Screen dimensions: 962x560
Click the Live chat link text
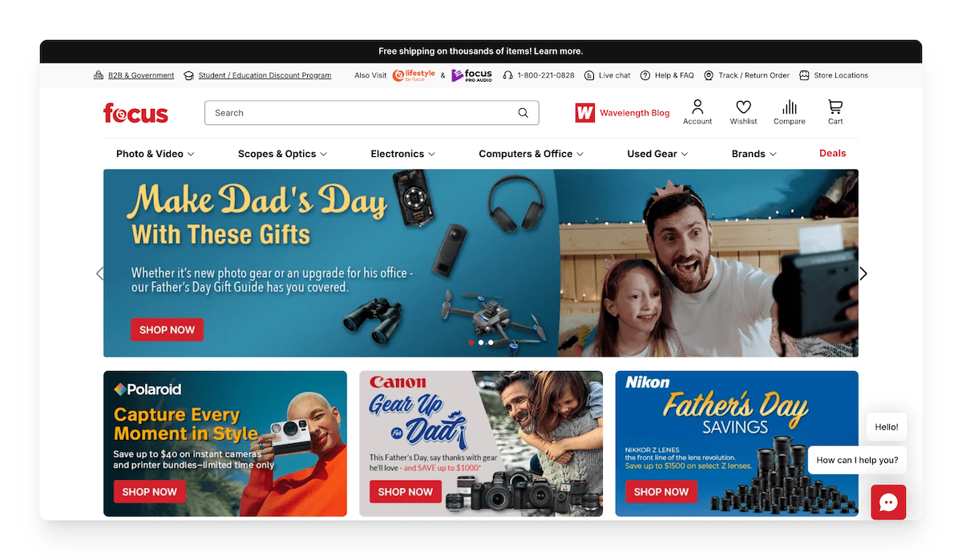pos(615,75)
